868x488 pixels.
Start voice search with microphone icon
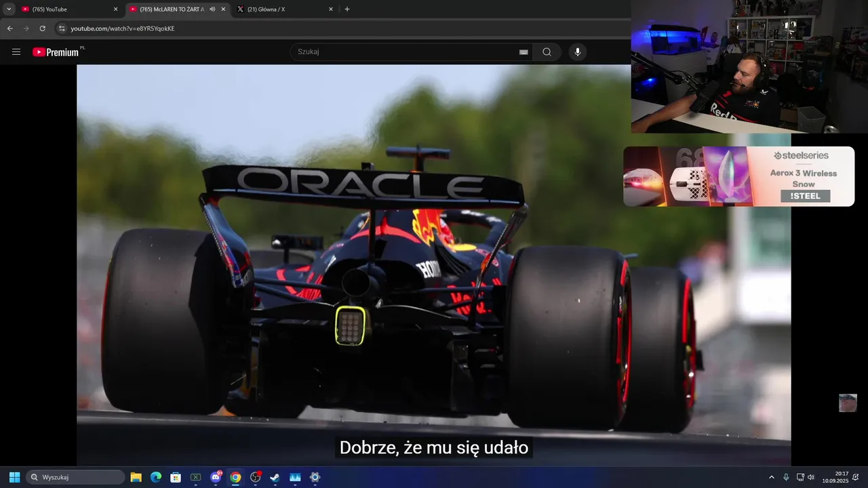pyautogui.click(x=578, y=52)
